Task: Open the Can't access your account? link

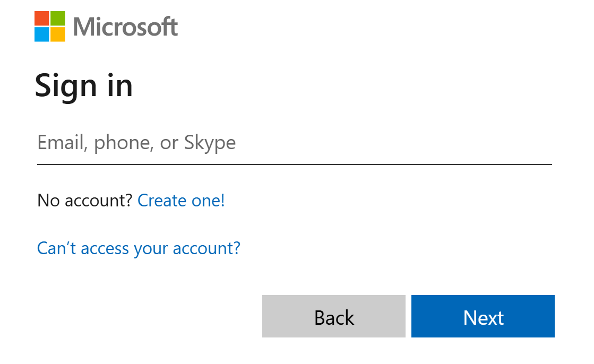Action: click(138, 248)
